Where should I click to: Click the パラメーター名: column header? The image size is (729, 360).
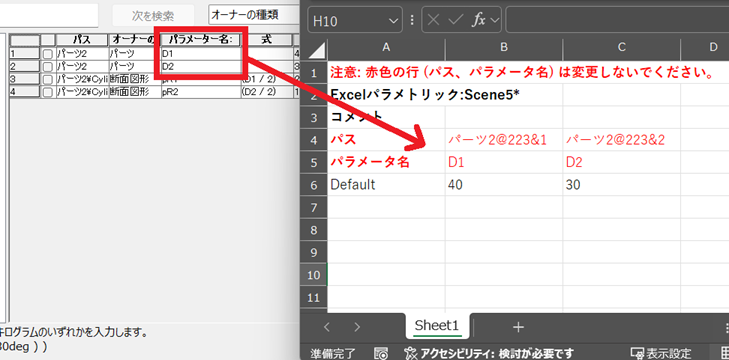[x=201, y=40]
